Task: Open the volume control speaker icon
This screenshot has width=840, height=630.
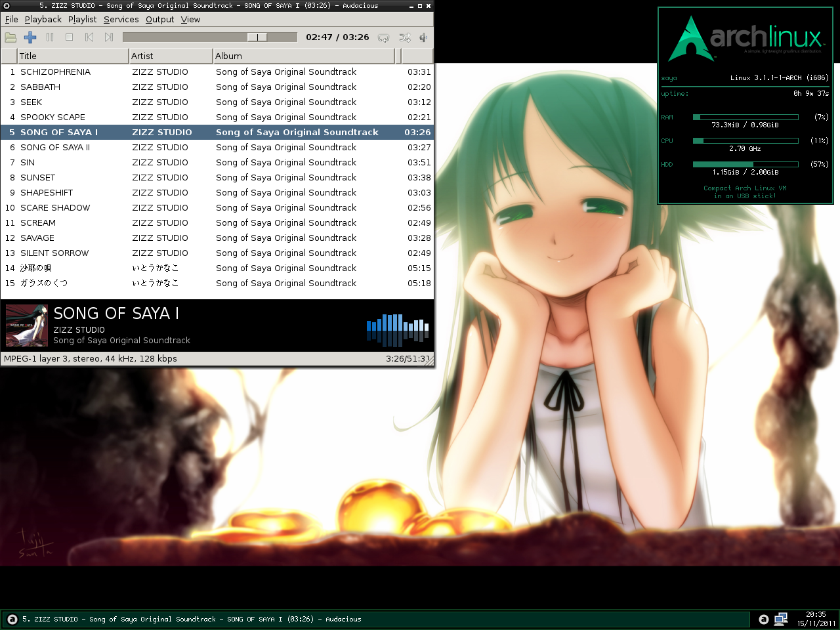Action: pos(423,37)
